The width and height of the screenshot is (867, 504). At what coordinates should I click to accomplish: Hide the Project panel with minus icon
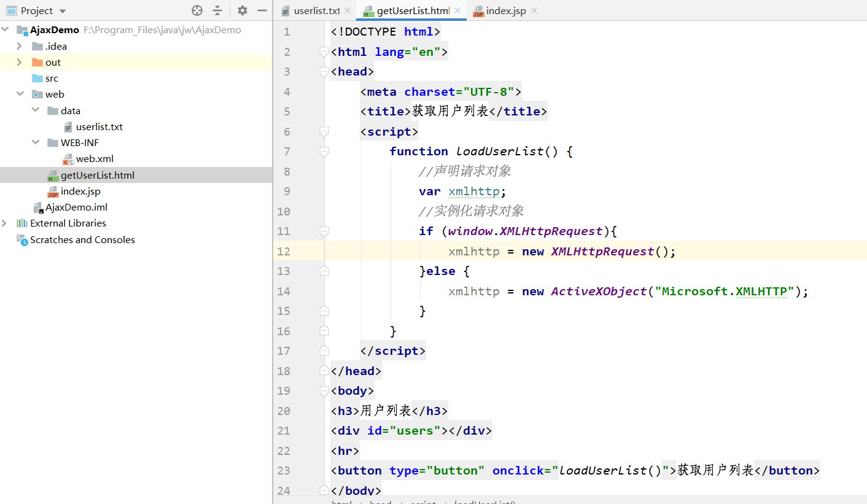262,10
